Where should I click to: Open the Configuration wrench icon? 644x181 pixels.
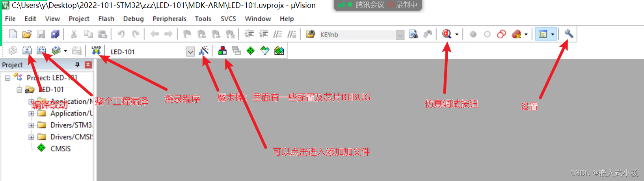coord(568,34)
